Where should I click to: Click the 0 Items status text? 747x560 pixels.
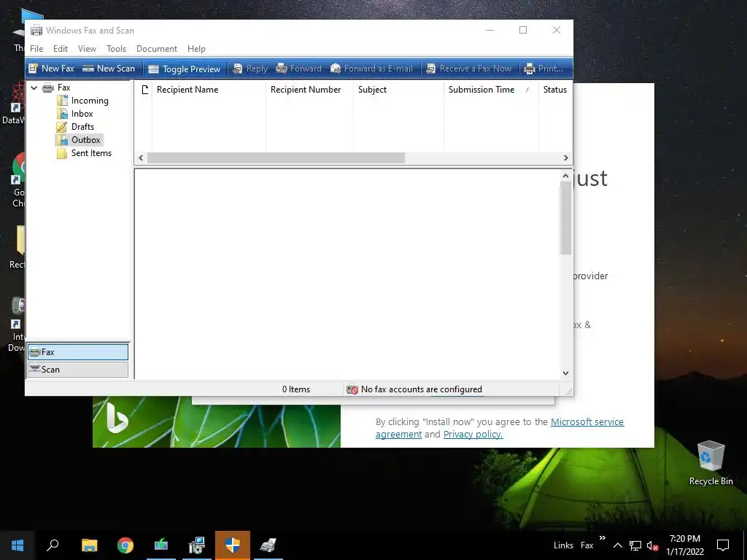(296, 389)
